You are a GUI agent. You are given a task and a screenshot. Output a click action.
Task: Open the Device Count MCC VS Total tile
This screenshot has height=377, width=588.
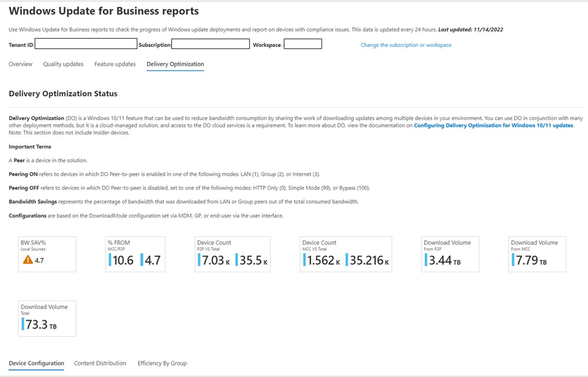coord(345,254)
